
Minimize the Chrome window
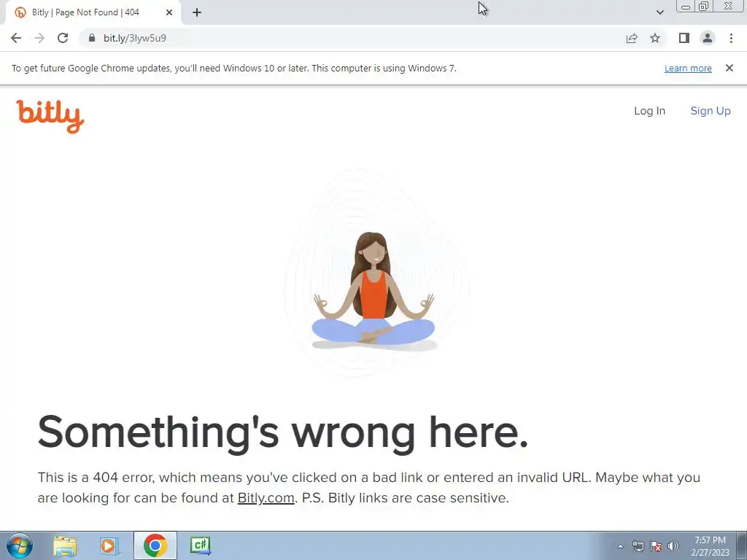click(x=686, y=7)
